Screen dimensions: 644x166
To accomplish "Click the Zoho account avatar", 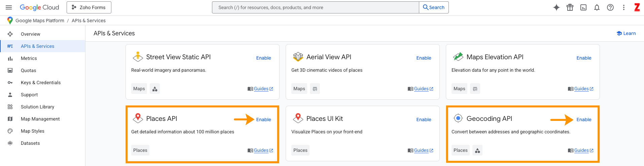I will 637,7.
